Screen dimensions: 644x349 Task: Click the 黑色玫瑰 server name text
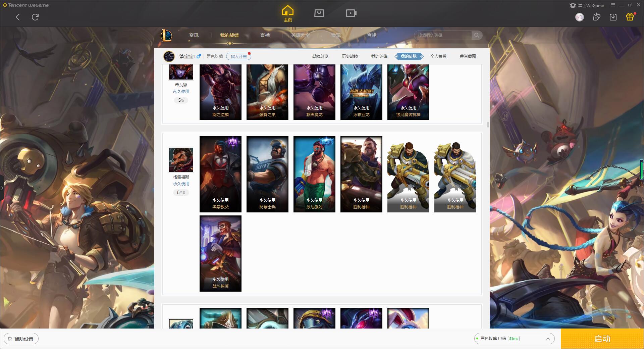pyautogui.click(x=215, y=56)
